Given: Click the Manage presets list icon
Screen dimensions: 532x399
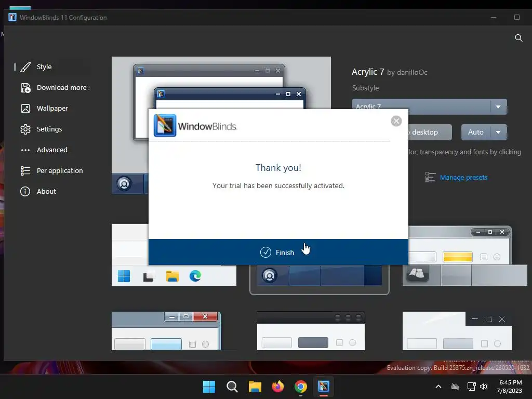Looking at the screenshot, I should tap(430, 177).
